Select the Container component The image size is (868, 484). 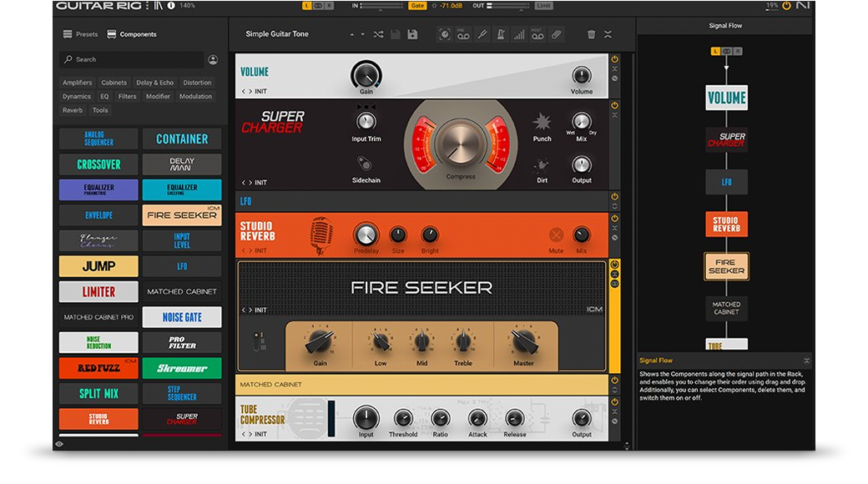(x=182, y=139)
